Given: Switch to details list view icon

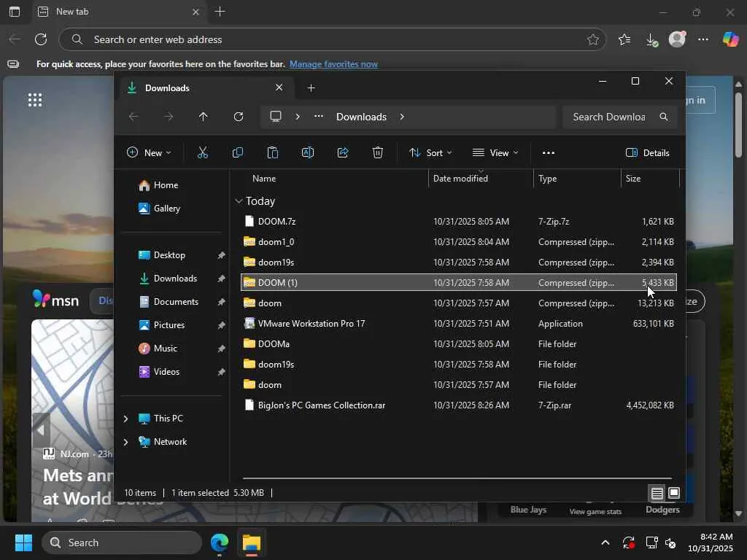Looking at the screenshot, I should click(657, 494).
